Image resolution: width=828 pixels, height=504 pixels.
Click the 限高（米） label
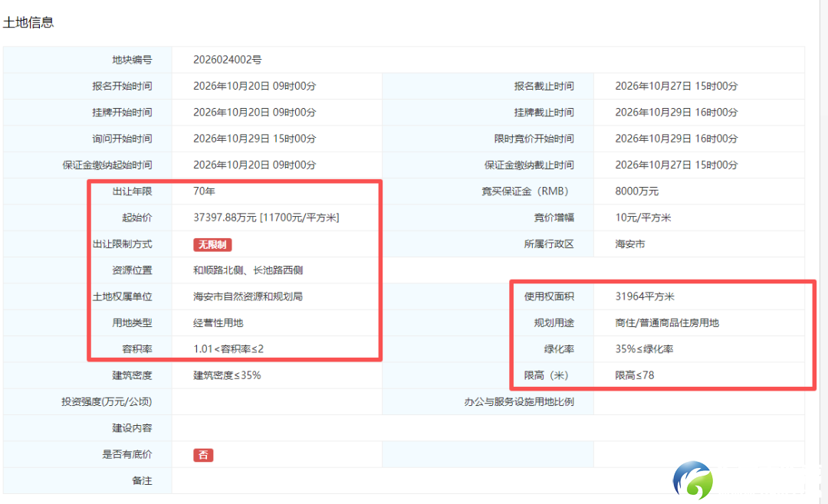click(x=547, y=376)
